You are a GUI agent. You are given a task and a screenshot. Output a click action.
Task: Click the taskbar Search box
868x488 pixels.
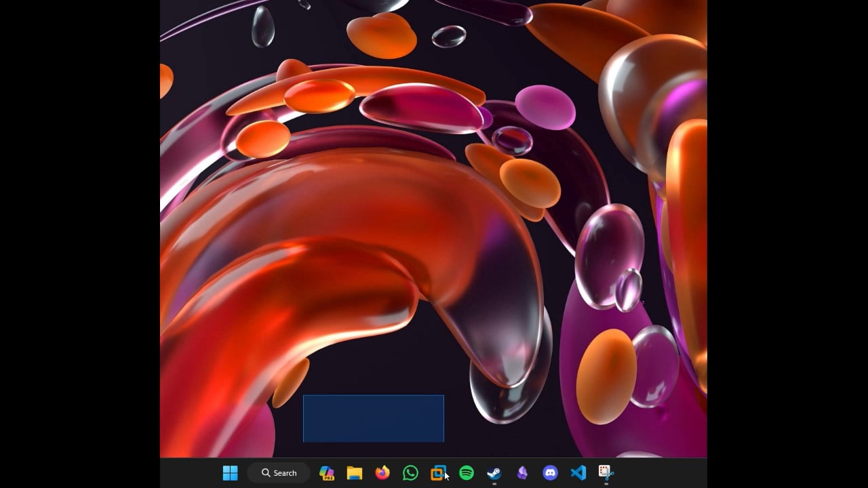tap(279, 473)
